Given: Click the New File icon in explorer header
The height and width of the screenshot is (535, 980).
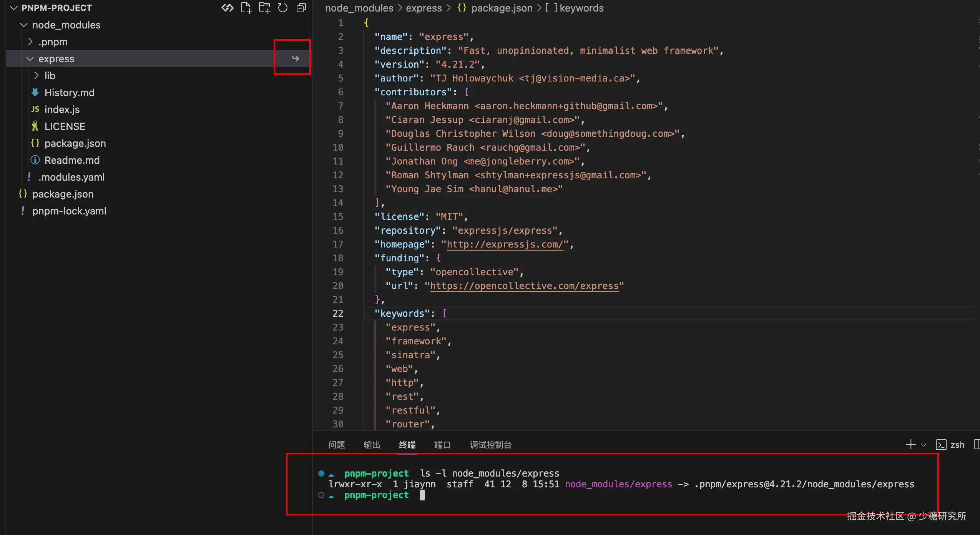Looking at the screenshot, I should (246, 8).
